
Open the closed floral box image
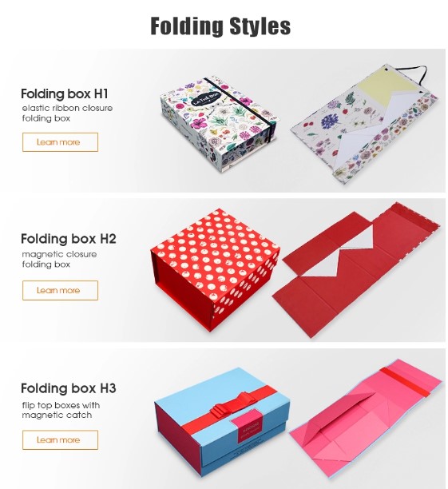coord(219,124)
